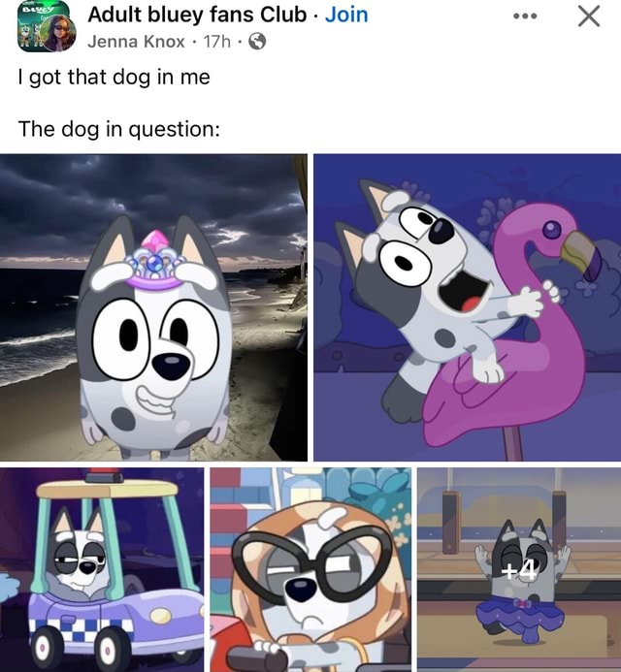Open the Adult bluey fans Club group page
The width and height of the screenshot is (621, 672).
[197, 15]
